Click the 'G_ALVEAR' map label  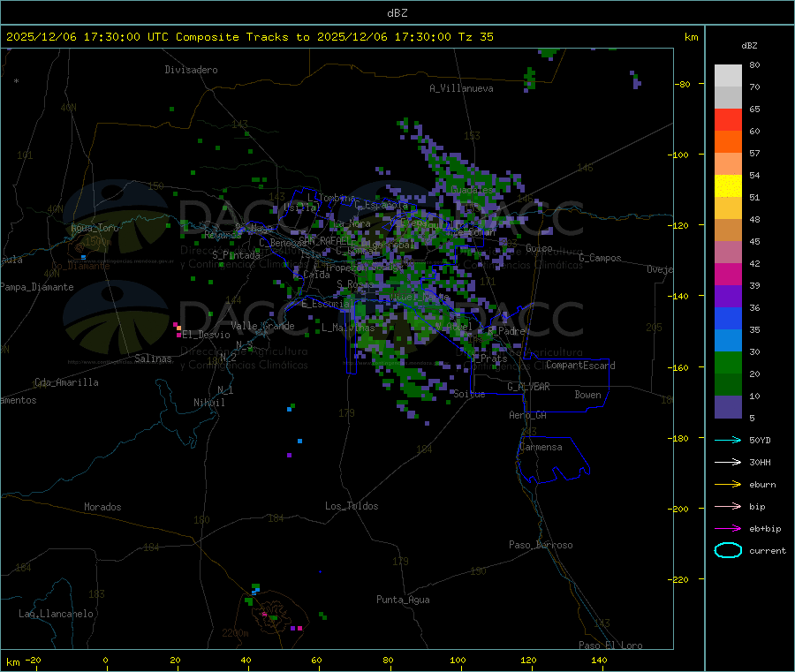click(528, 387)
